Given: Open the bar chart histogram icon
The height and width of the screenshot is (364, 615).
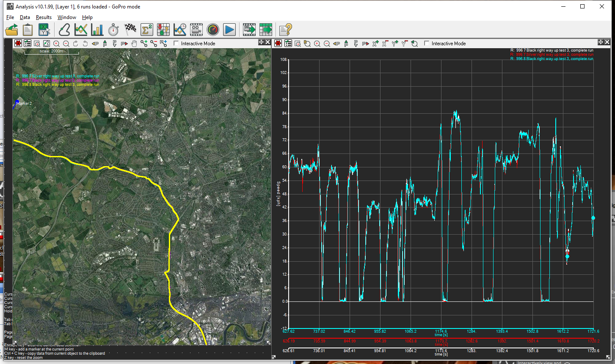Looking at the screenshot, I should coord(97,30).
